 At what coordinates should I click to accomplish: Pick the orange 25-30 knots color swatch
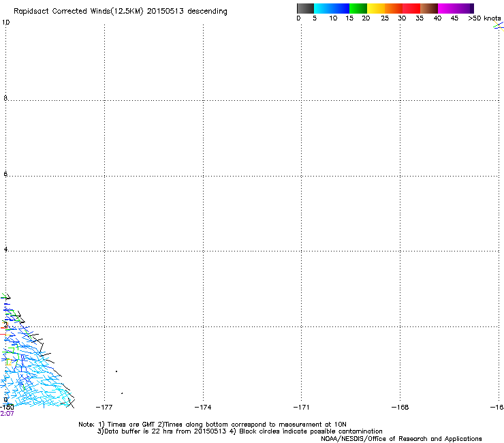tap(394, 8)
